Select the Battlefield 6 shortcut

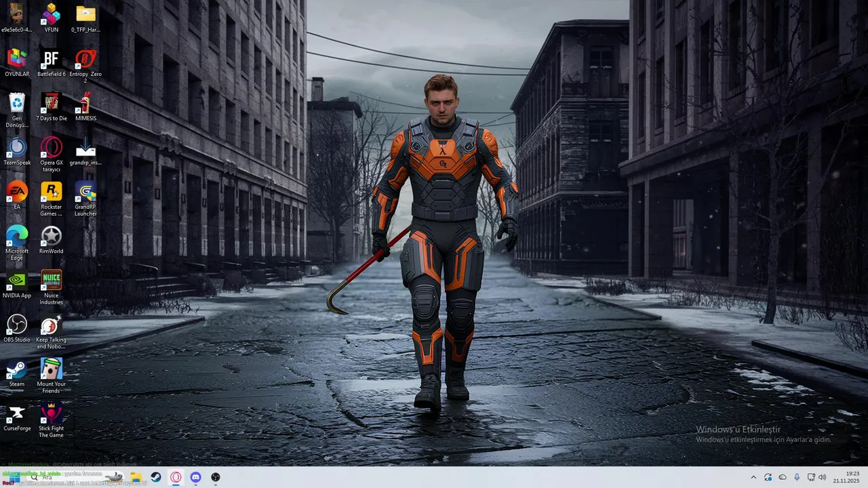click(x=51, y=62)
